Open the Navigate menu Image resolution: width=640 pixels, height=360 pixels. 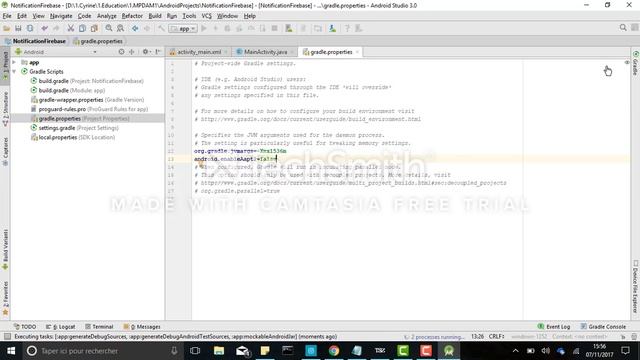(x=61, y=16)
